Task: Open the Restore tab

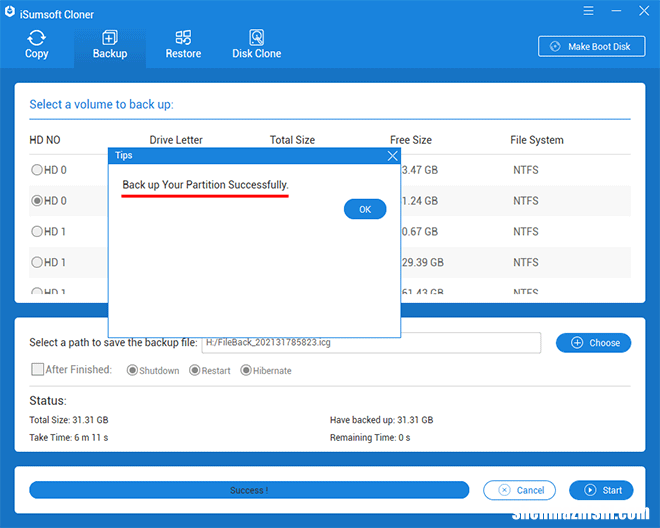Action: pos(183,45)
